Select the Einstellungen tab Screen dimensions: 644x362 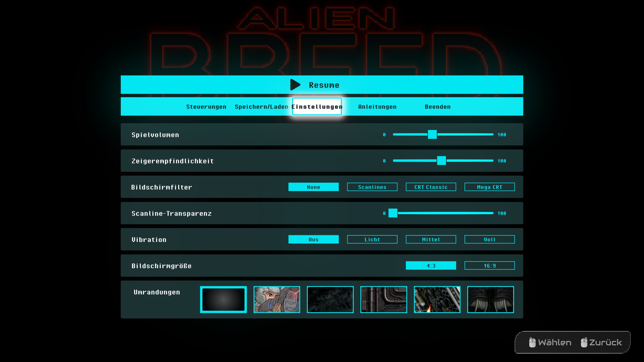click(317, 107)
